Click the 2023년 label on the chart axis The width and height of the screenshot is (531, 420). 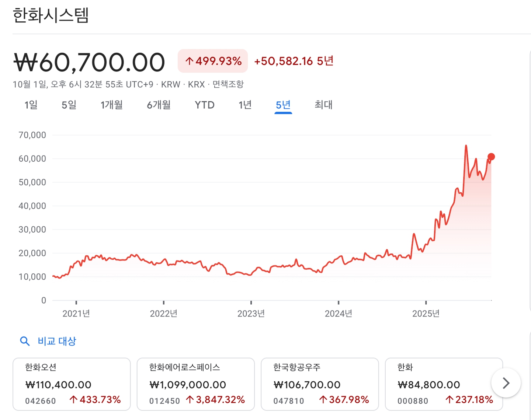(x=251, y=314)
